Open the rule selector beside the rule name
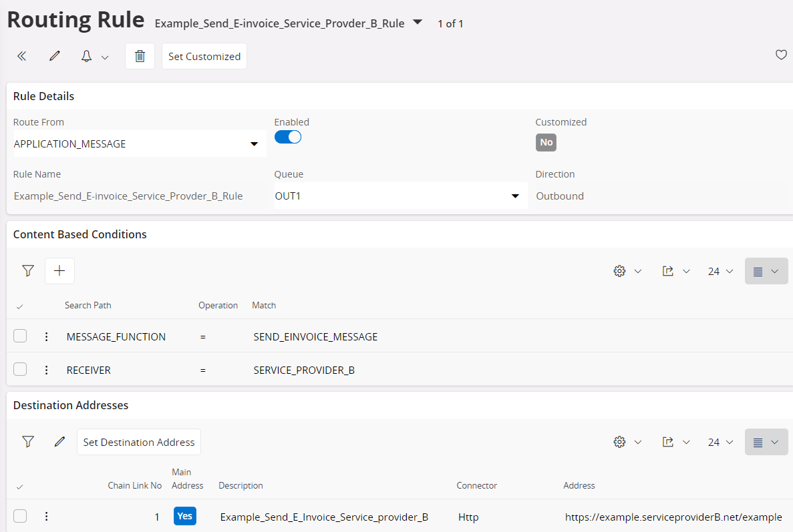793x532 pixels. tap(418, 22)
